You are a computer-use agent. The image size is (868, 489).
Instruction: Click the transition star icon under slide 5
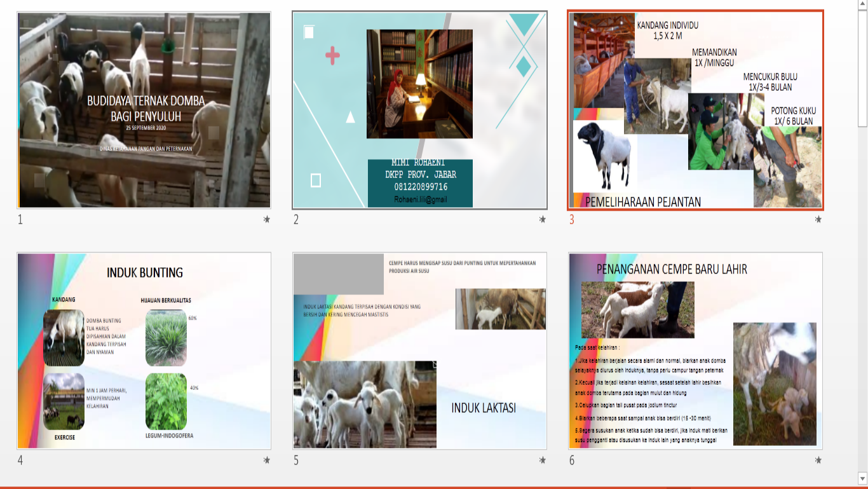click(543, 460)
